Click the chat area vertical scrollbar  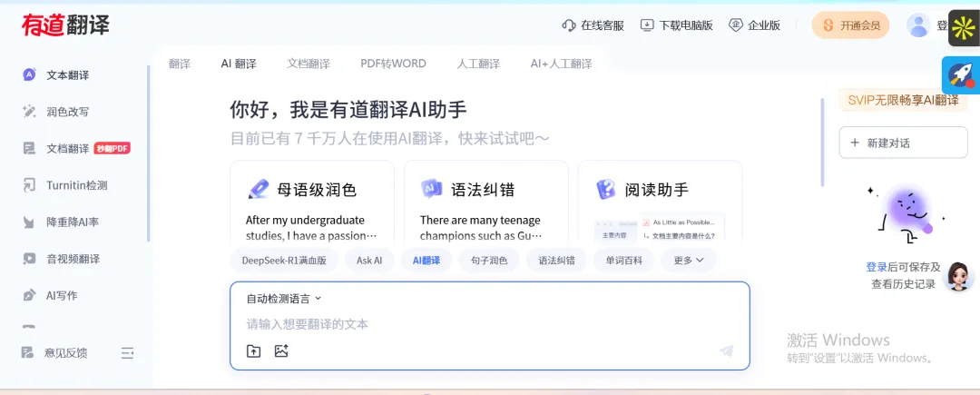pyautogui.click(x=822, y=143)
